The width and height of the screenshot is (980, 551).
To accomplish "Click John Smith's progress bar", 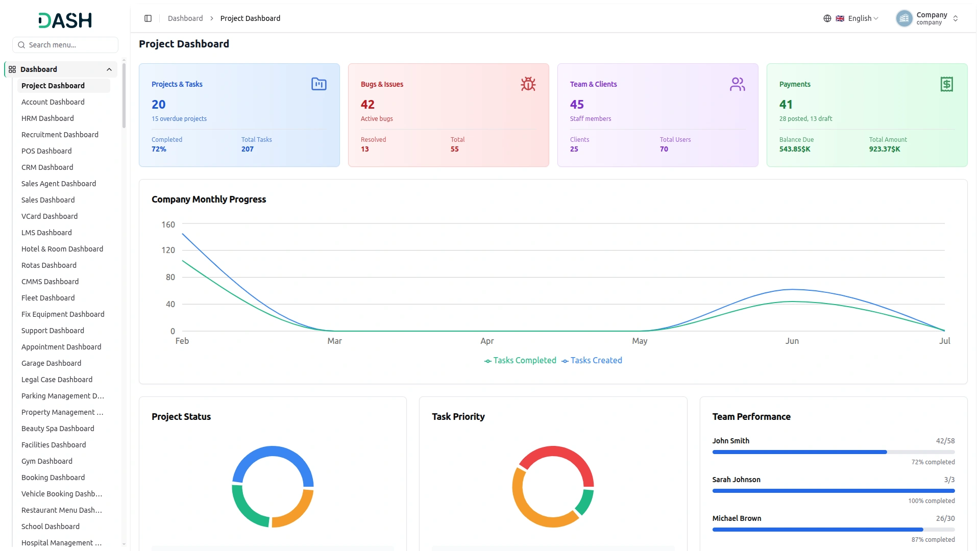I will tap(834, 452).
